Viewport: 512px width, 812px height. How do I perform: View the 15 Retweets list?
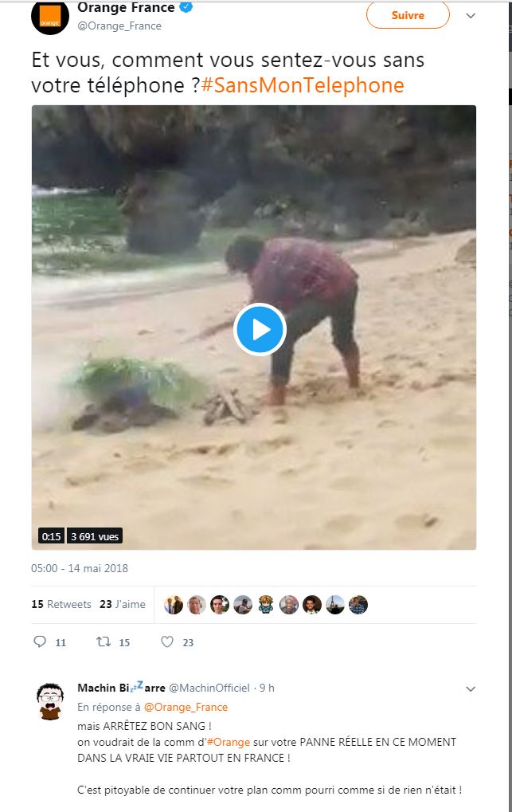tap(61, 604)
